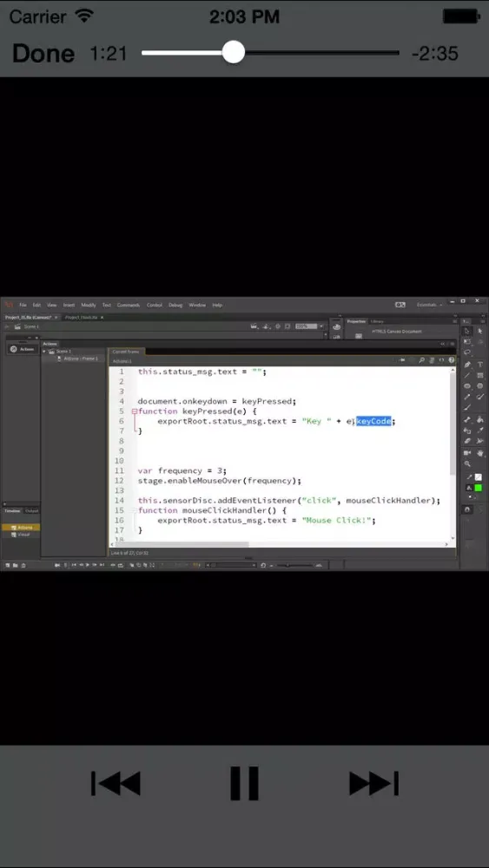Collapse keyPressed function fold marker
The width and height of the screenshot is (489, 868).
(134, 411)
